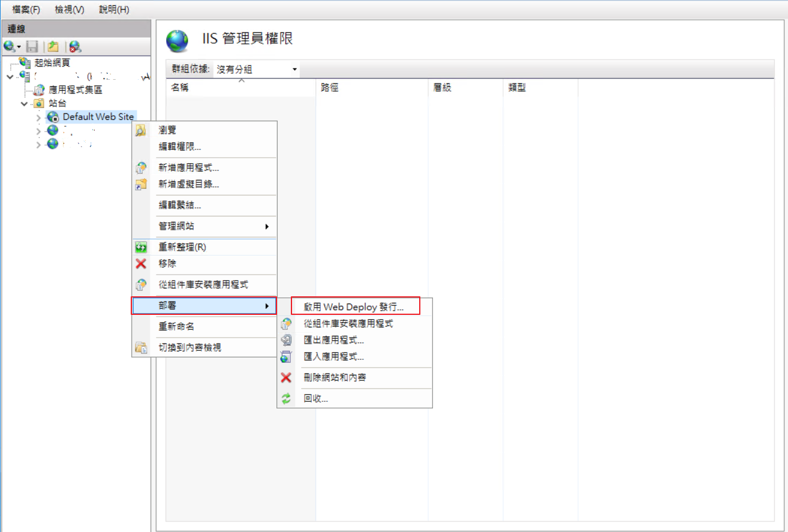Click the icon beside 匯出應用程式...

click(286, 341)
